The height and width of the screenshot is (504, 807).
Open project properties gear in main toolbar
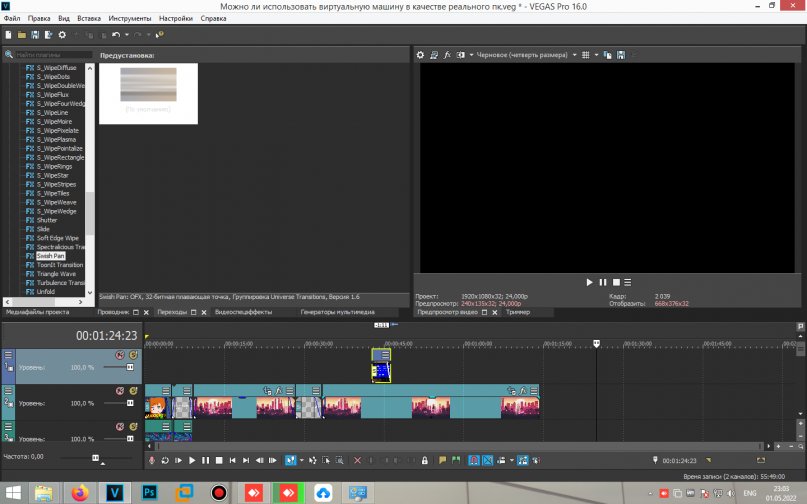62,35
